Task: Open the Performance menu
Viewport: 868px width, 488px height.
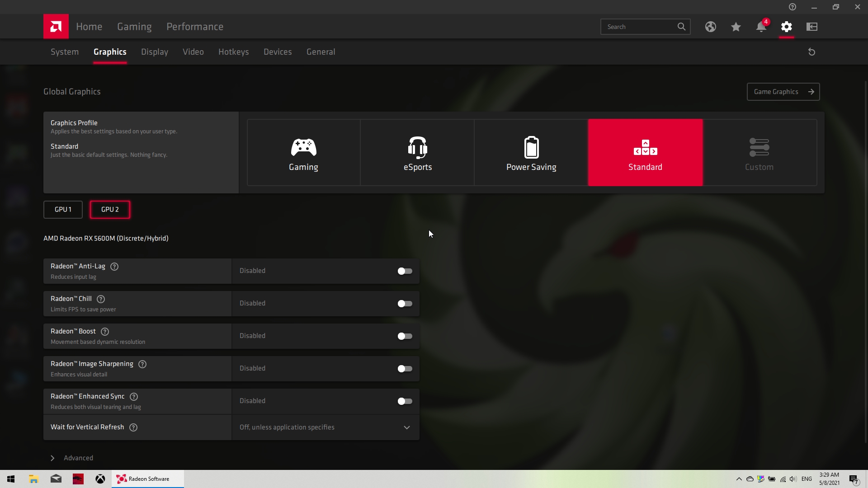Action: click(x=195, y=27)
